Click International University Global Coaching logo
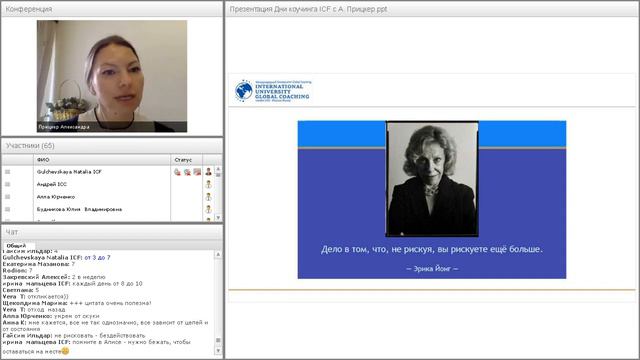The height and width of the screenshot is (360, 640). (272, 91)
